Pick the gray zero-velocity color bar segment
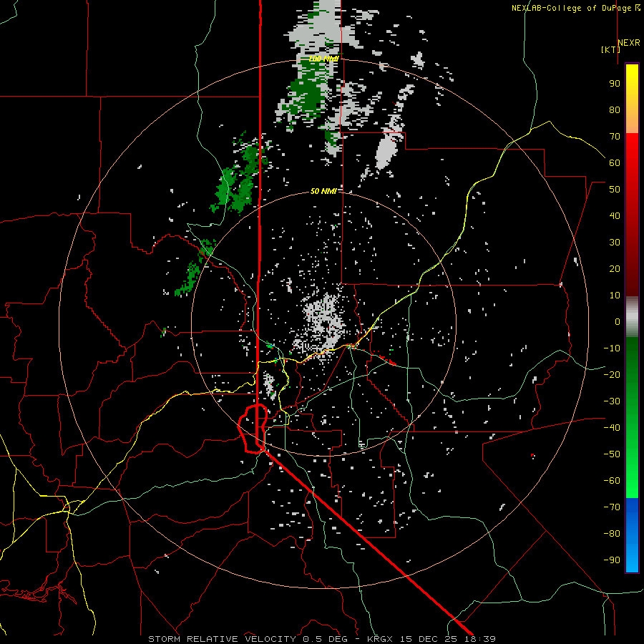 [x=632, y=316]
